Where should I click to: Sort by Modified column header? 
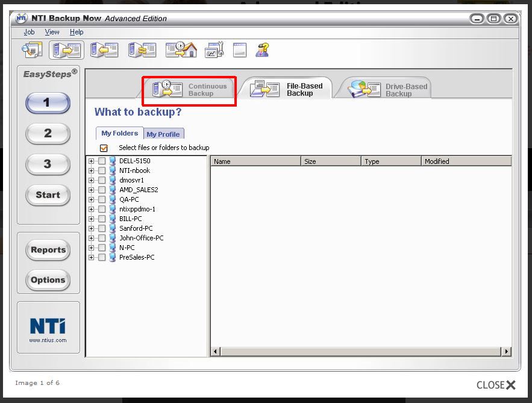[x=466, y=161]
